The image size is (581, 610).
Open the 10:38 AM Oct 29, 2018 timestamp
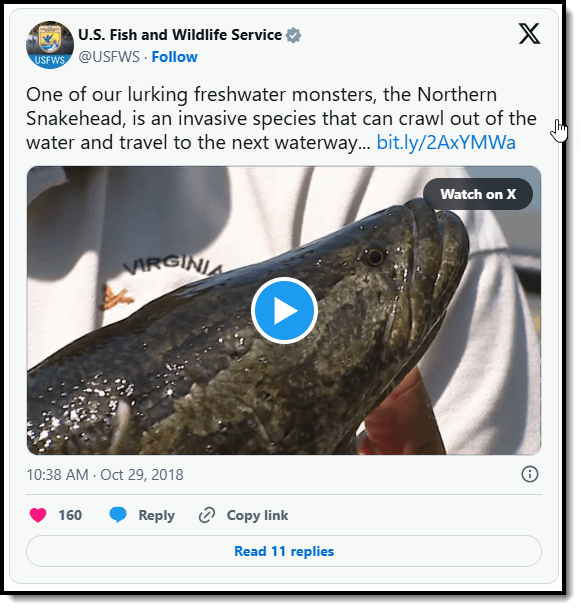(x=105, y=475)
